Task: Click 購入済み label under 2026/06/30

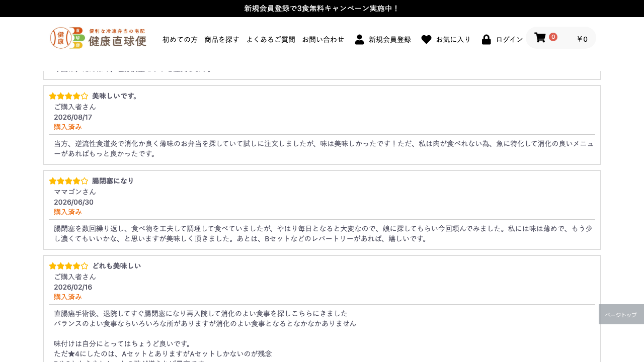Action: 68,212
